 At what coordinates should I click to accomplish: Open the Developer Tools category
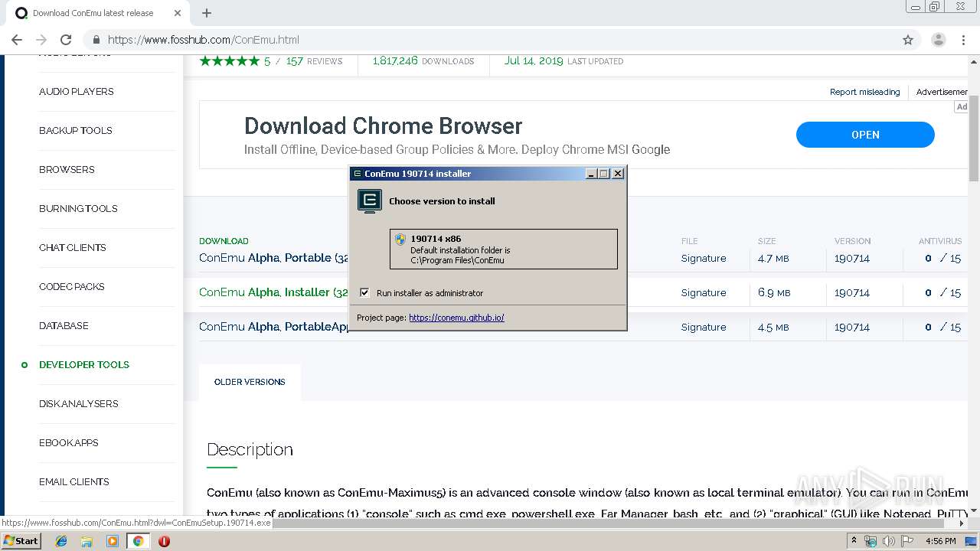pos(83,364)
